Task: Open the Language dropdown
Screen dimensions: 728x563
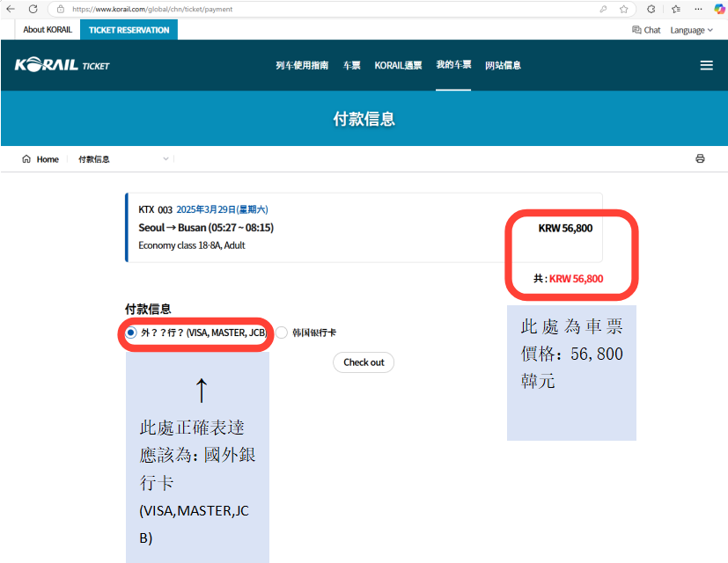Action: (x=691, y=30)
